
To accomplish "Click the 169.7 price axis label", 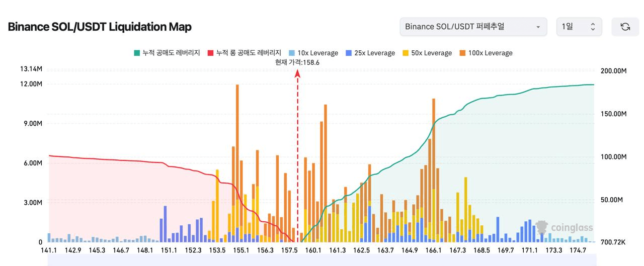I will tap(506, 250).
